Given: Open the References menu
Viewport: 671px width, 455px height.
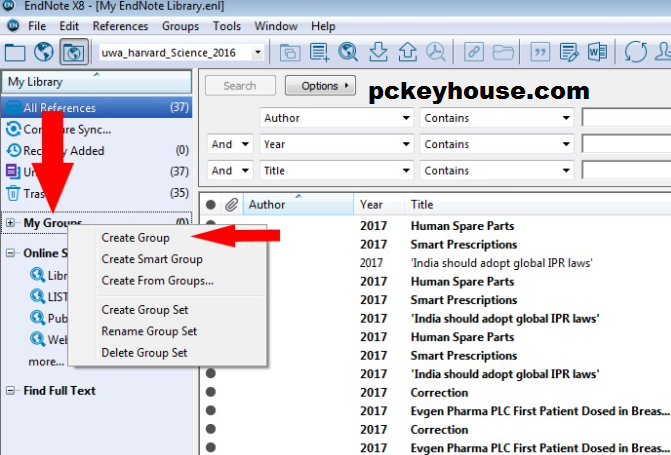Looking at the screenshot, I should tap(120, 26).
